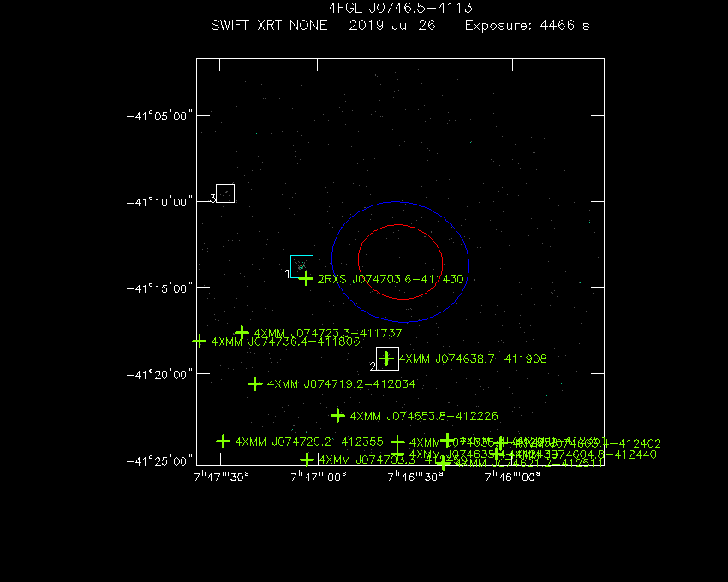Click the cross marker for 4XMM J074736.4-411806

coord(200,341)
